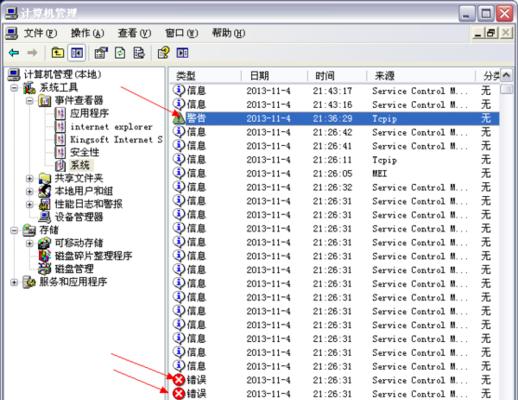Select the 警告 Tcpip event at 21:36:29

pyautogui.click(x=336, y=118)
